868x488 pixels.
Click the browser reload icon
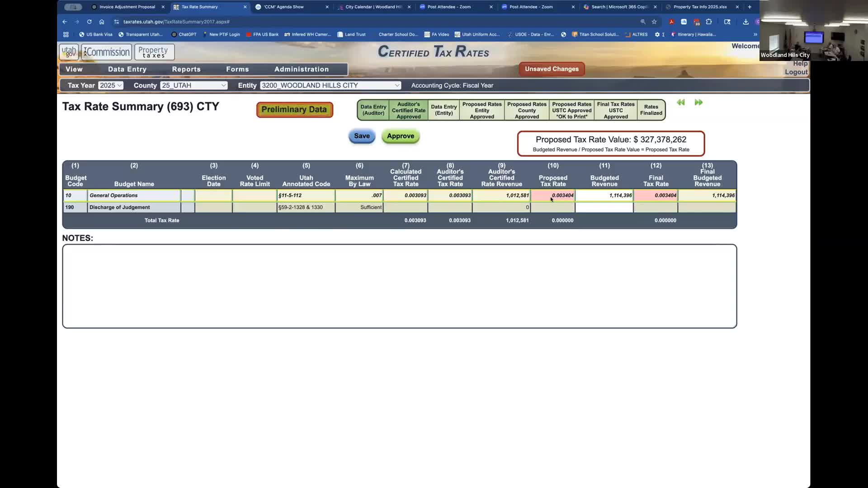click(x=89, y=22)
